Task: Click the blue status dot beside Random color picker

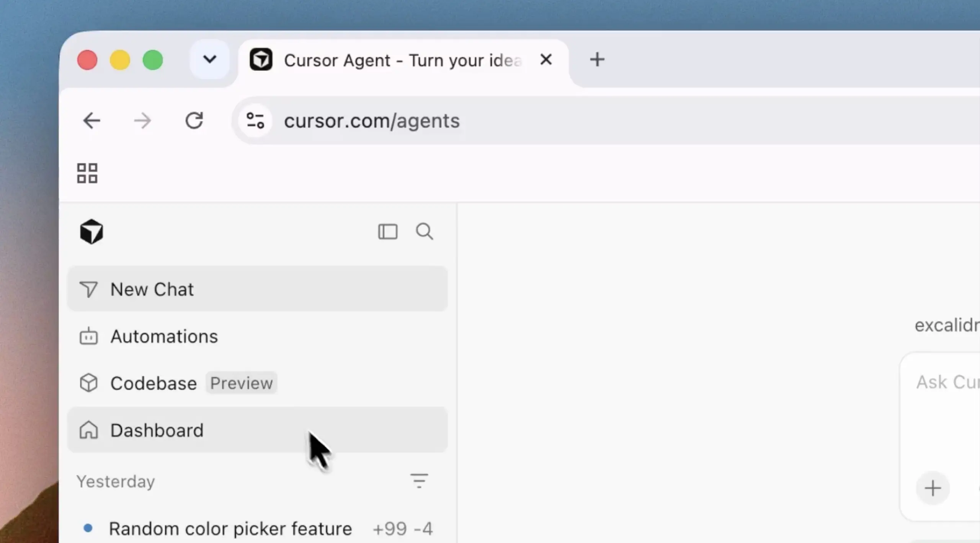Action: (x=88, y=528)
